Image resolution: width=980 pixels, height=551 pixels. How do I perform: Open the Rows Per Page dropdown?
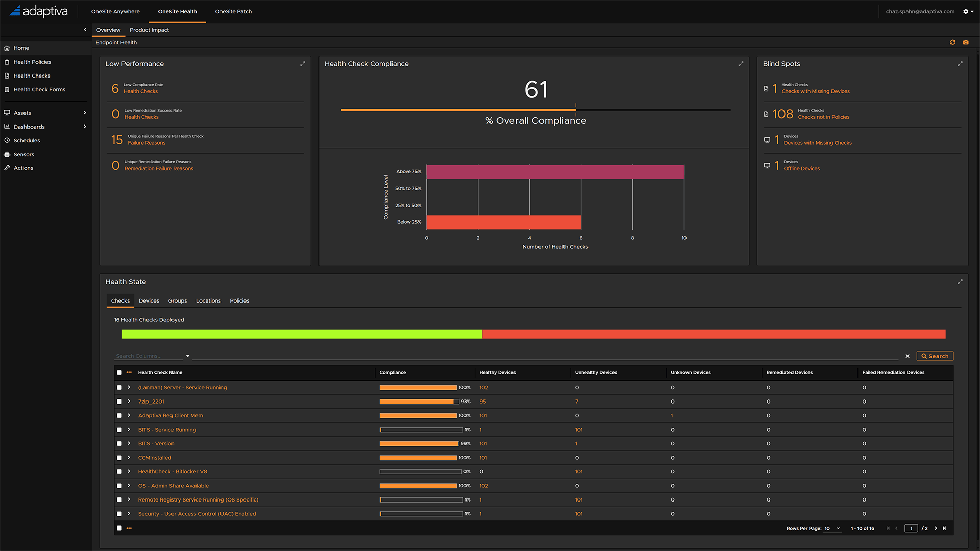coord(832,528)
